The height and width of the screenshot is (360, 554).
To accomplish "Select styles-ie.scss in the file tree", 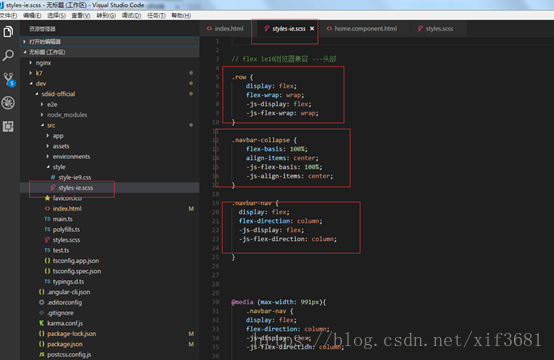I will point(110,188).
